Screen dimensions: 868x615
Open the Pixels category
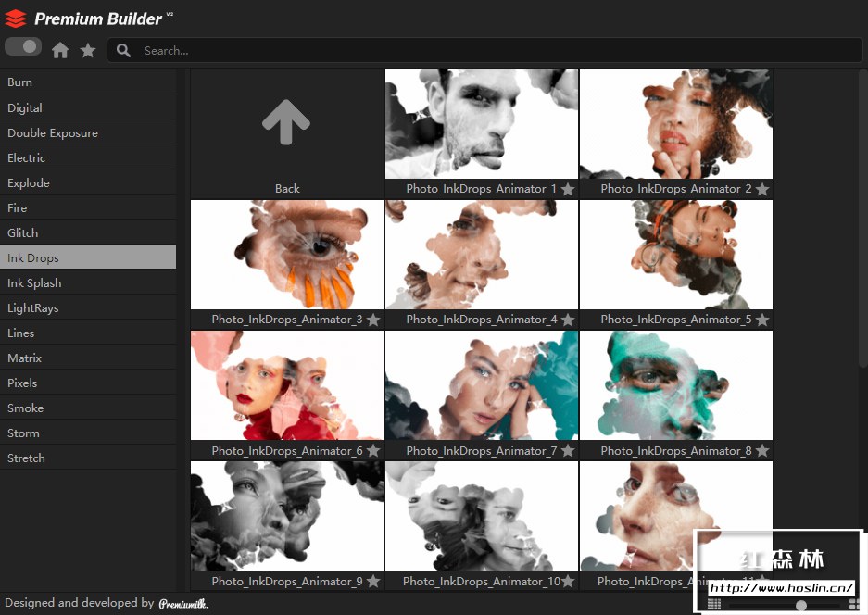pos(88,383)
